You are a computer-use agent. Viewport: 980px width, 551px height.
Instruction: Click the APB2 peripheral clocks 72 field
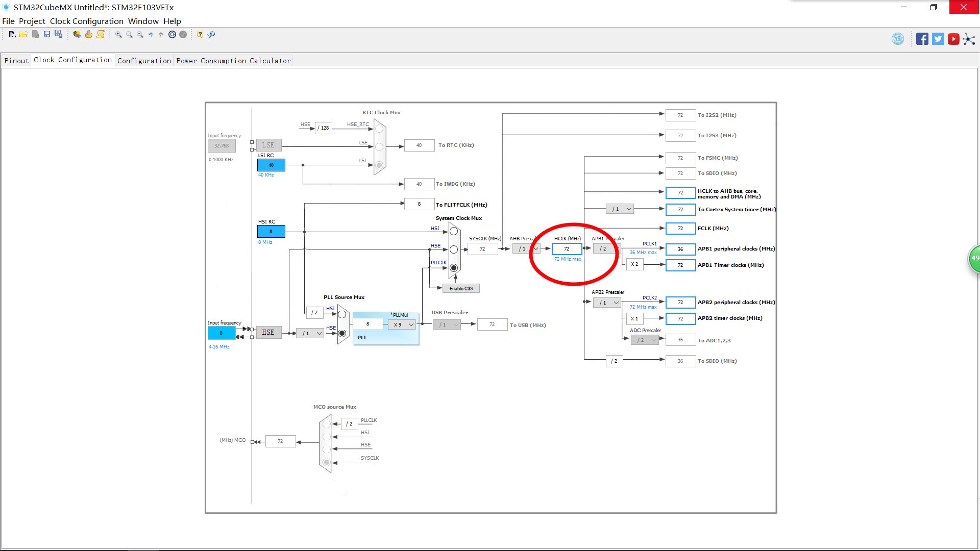pyautogui.click(x=680, y=303)
